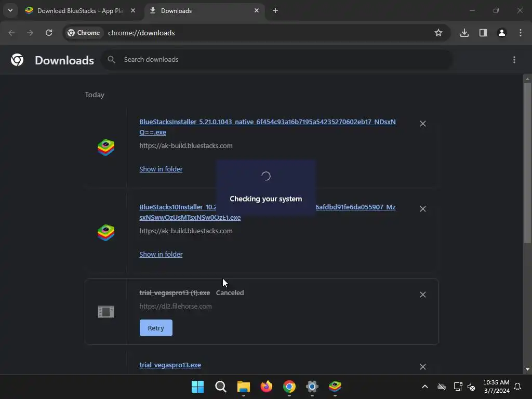The width and height of the screenshot is (532, 399).
Task: Click the Chrome logo beside Downloads heading
Action: 17,60
